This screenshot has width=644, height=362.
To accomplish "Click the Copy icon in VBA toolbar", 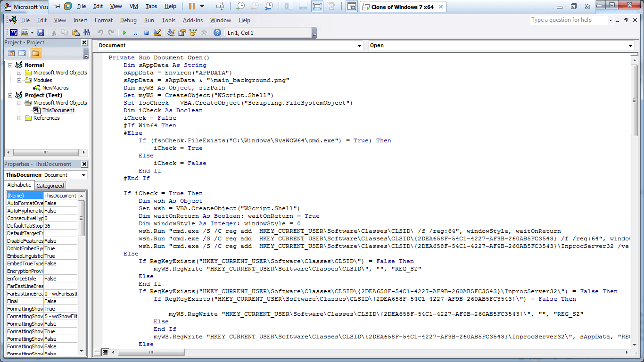I will [x=65, y=33].
